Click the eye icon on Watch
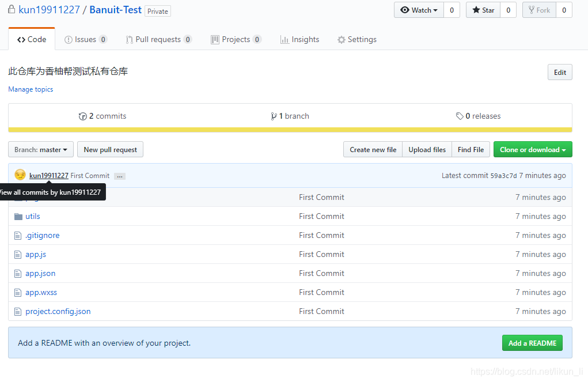The image size is (588, 382). 405,10
